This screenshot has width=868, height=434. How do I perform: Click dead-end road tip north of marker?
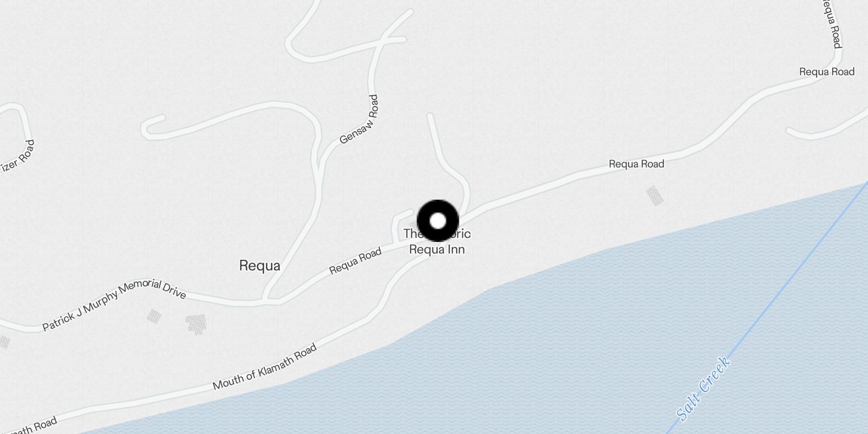point(430,116)
